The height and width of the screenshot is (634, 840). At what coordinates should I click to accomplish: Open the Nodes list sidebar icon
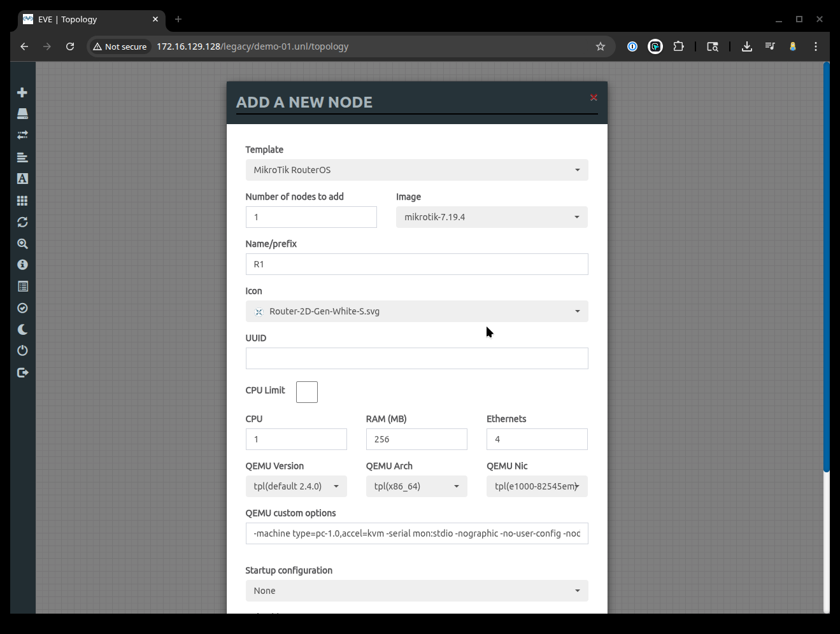22,114
